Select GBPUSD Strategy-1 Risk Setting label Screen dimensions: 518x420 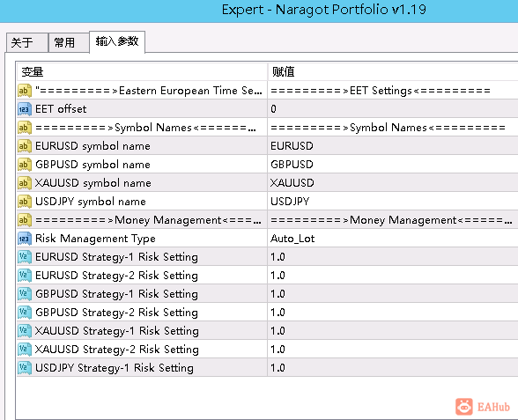116,294
